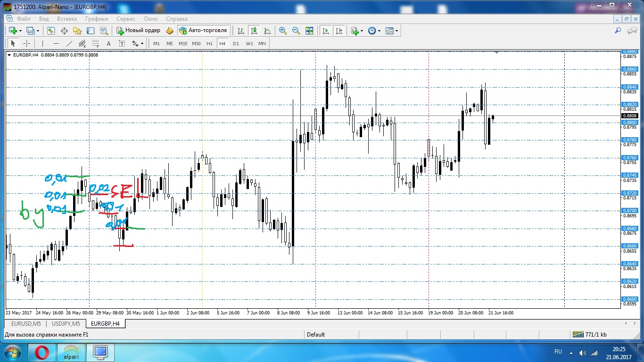Click the connection status bars indicator
644x362 pixels.
pos(578,335)
